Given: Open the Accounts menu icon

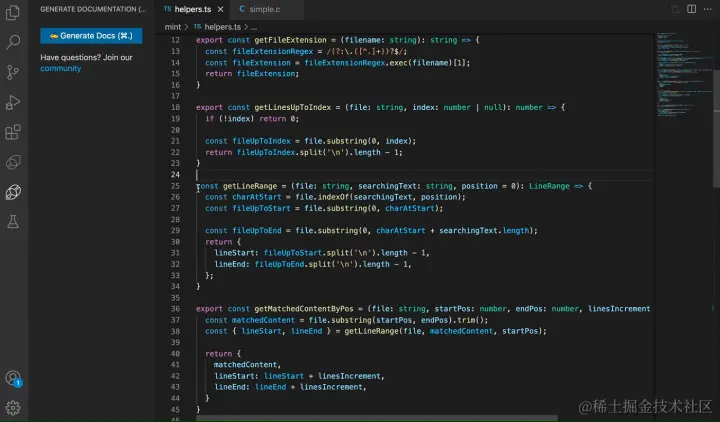Looking at the screenshot, I should click(13, 378).
